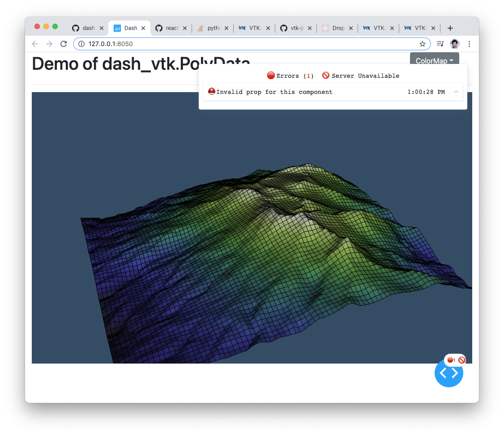Screen dimensions: 504x436
Task: Click the green zoom traffic light button
Action: pyautogui.click(x=55, y=27)
